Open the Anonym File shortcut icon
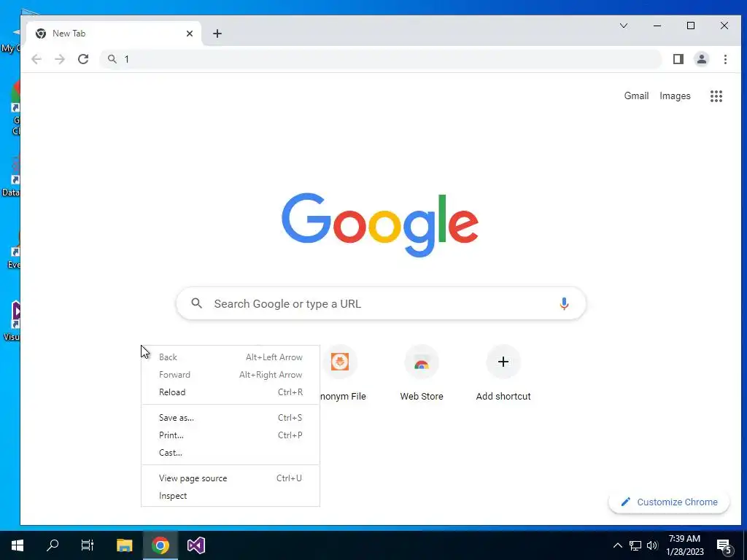This screenshot has width=747, height=560. tap(340, 362)
